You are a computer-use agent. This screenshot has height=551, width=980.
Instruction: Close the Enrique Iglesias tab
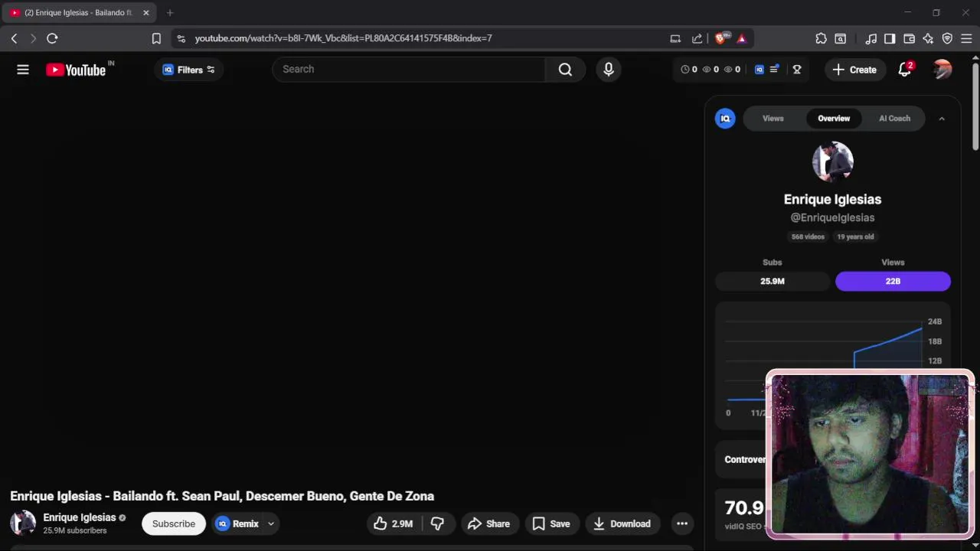pyautogui.click(x=145, y=12)
